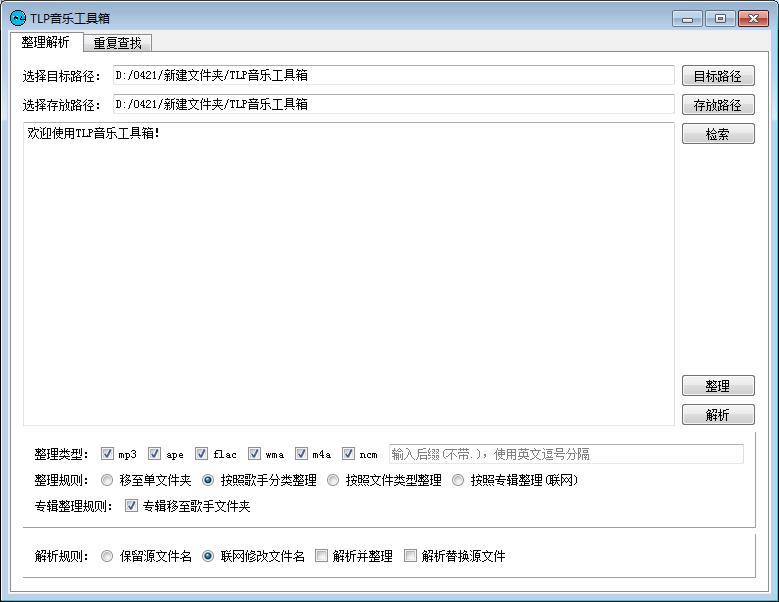
Task: Toggle the 专辑移至歌手文件夹 checkbox
Action: point(131,506)
